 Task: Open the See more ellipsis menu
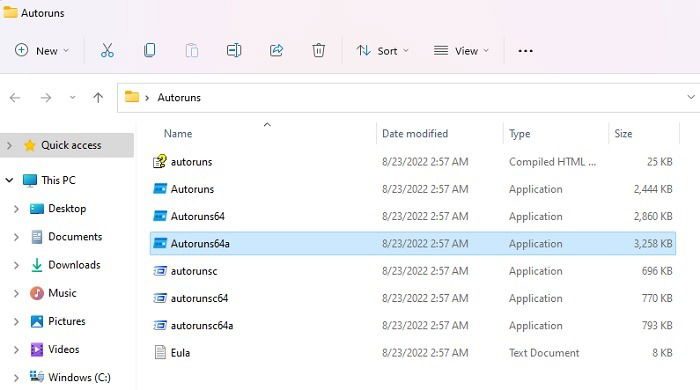[525, 51]
